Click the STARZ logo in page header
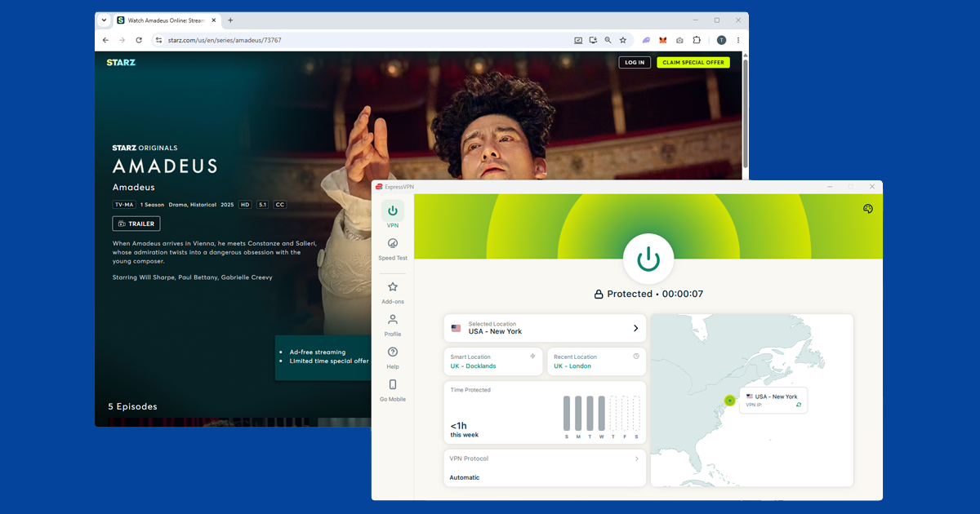This screenshot has width=980, height=514. (x=121, y=62)
